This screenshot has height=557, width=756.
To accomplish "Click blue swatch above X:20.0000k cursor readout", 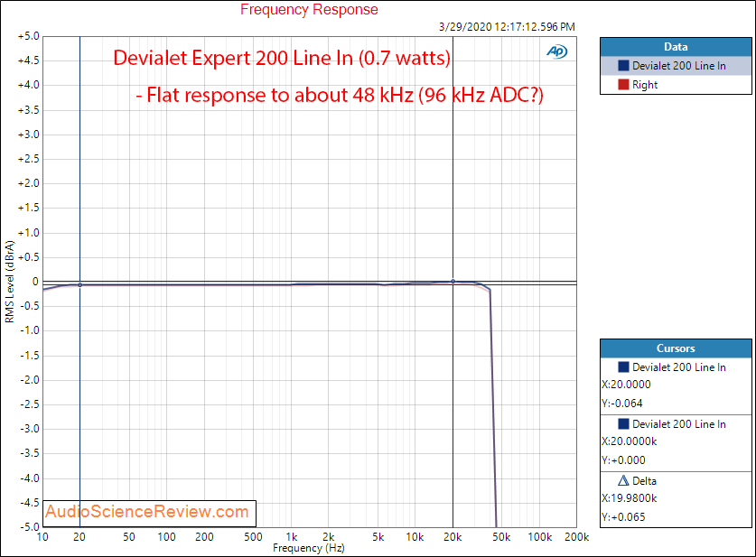I will point(623,424).
